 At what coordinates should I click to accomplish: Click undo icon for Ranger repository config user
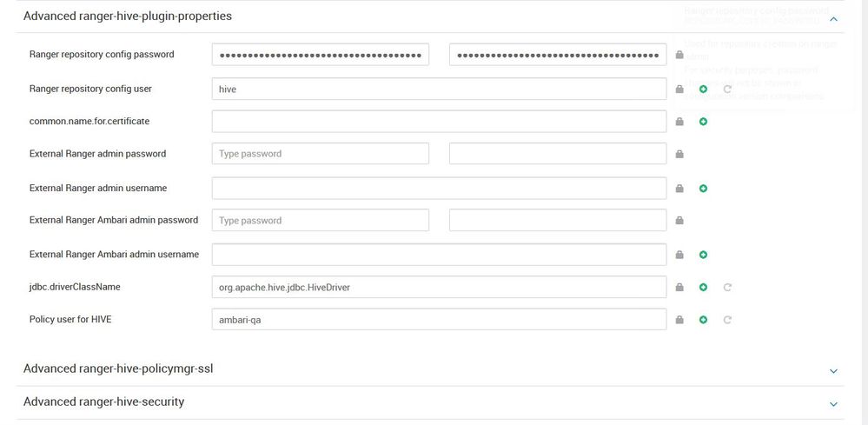726,89
